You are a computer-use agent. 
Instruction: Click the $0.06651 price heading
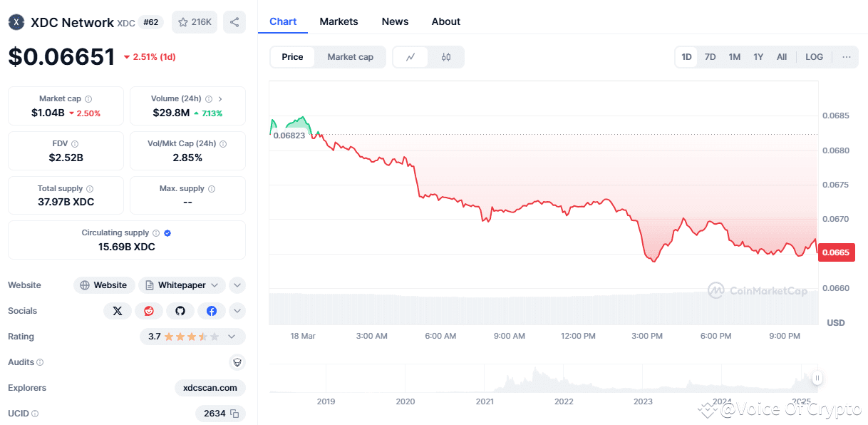pyautogui.click(x=61, y=56)
